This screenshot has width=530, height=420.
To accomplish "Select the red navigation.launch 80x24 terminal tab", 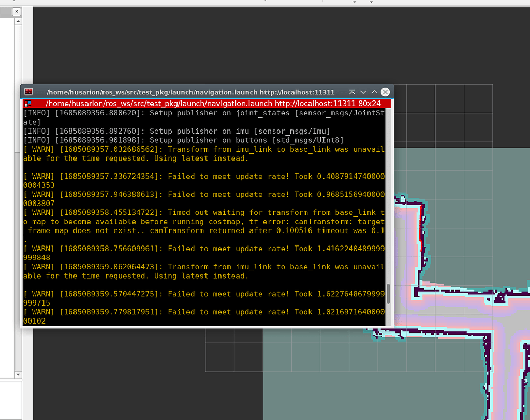I will tap(207, 104).
